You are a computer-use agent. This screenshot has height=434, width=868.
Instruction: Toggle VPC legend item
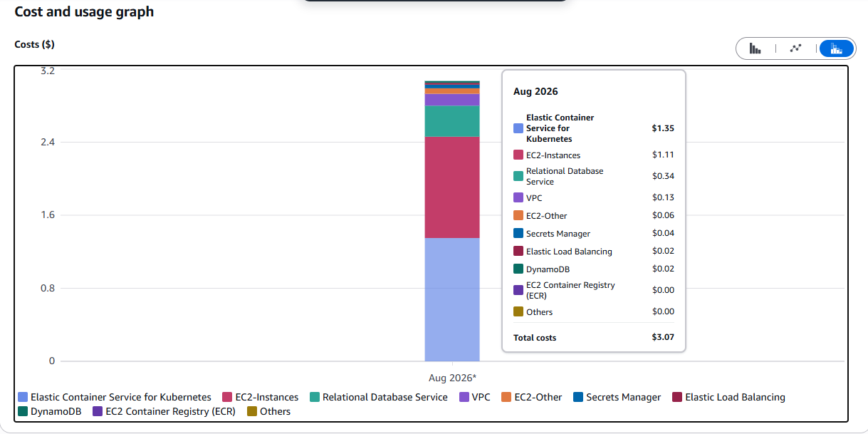[475, 397]
